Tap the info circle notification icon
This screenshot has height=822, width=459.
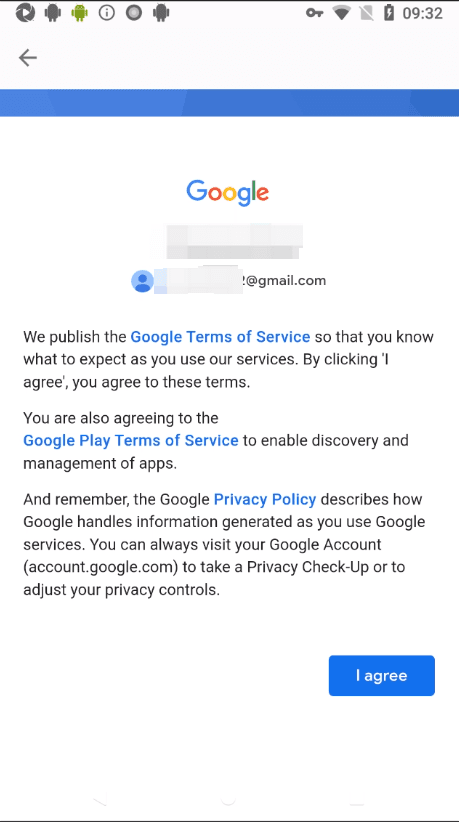pos(106,13)
